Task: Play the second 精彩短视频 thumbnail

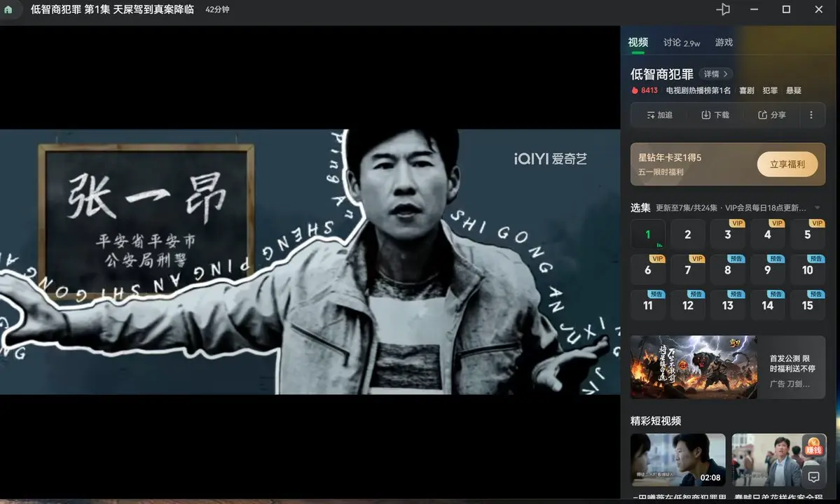Action: pos(779,460)
